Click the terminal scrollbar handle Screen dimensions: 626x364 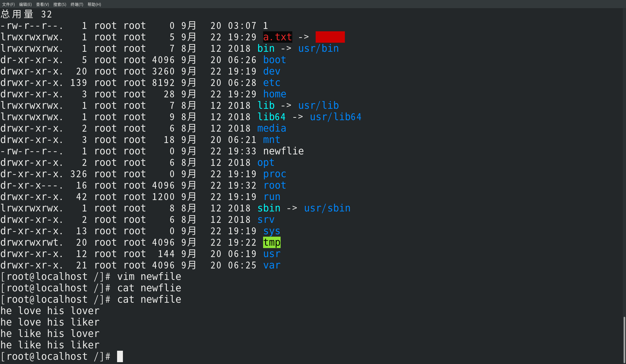click(624, 340)
